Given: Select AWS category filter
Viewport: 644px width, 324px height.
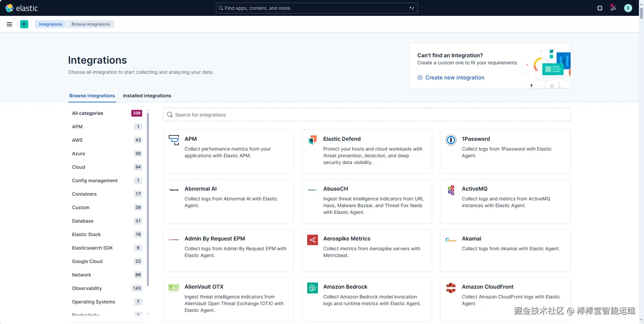Looking at the screenshot, I should [107, 140].
